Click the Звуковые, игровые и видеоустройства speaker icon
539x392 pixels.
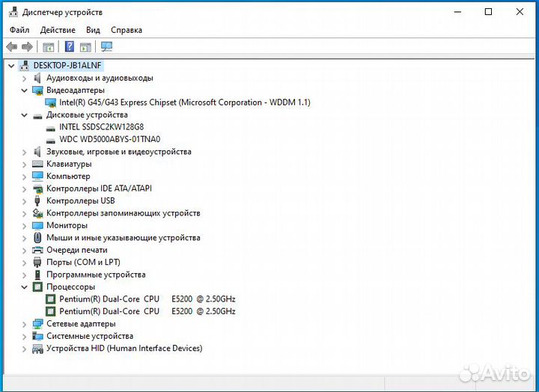(37, 152)
